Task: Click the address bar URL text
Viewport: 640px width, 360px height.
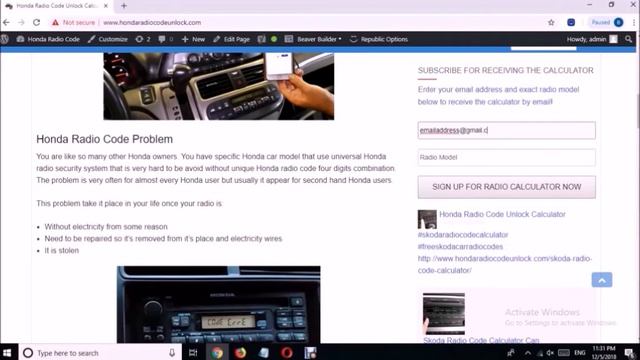Action: pos(152,22)
